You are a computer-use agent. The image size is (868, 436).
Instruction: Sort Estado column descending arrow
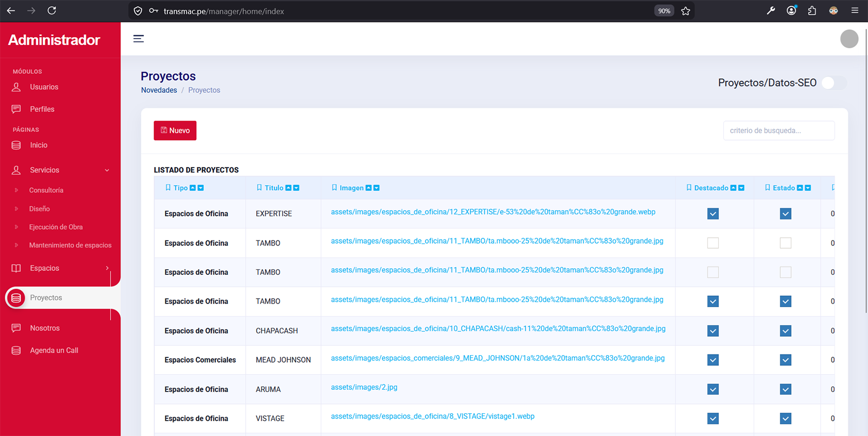click(808, 188)
